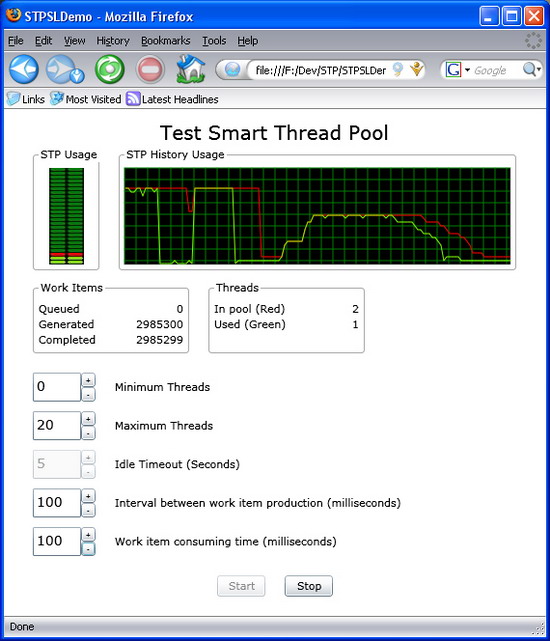550x641 pixels.
Task: Click the Generated count 2985300
Action: tap(159, 324)
